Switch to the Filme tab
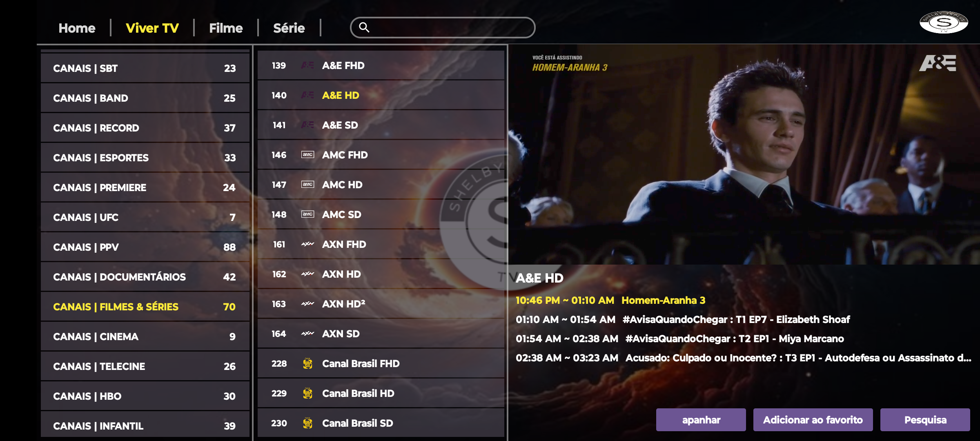This screenshot has height=441, width=980. pyautogui.click(x=226, y=28)
